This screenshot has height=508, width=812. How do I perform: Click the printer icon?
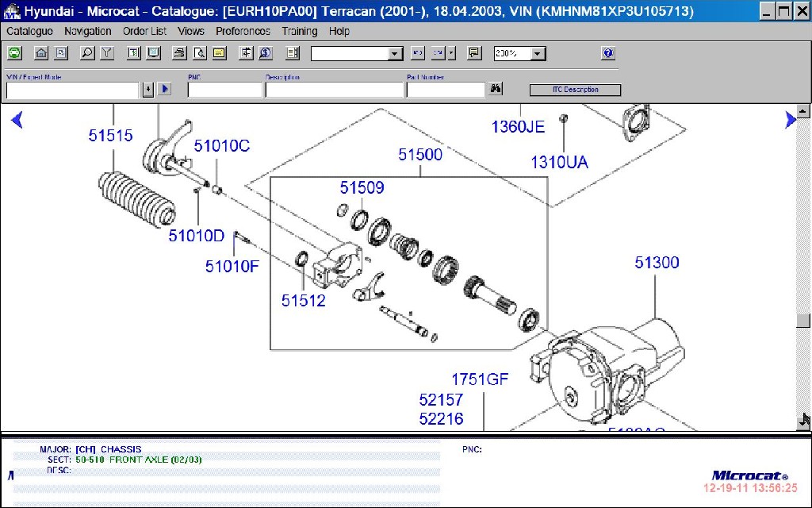point(180,53)
